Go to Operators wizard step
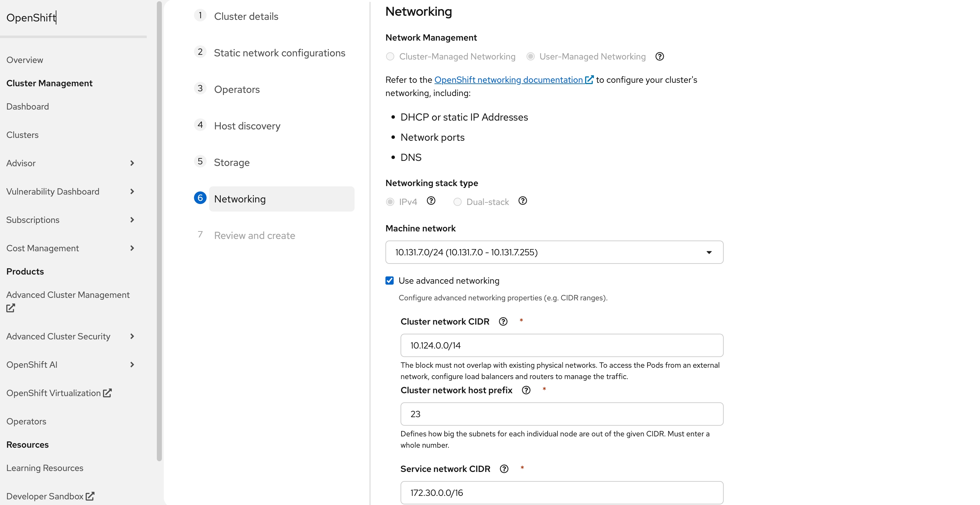 (x=237, y=89)
